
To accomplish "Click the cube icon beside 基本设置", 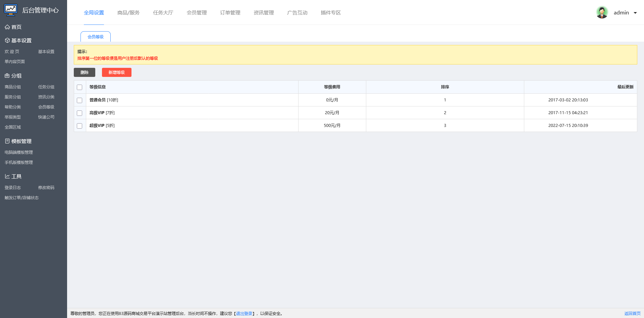I will click(7, 40).
